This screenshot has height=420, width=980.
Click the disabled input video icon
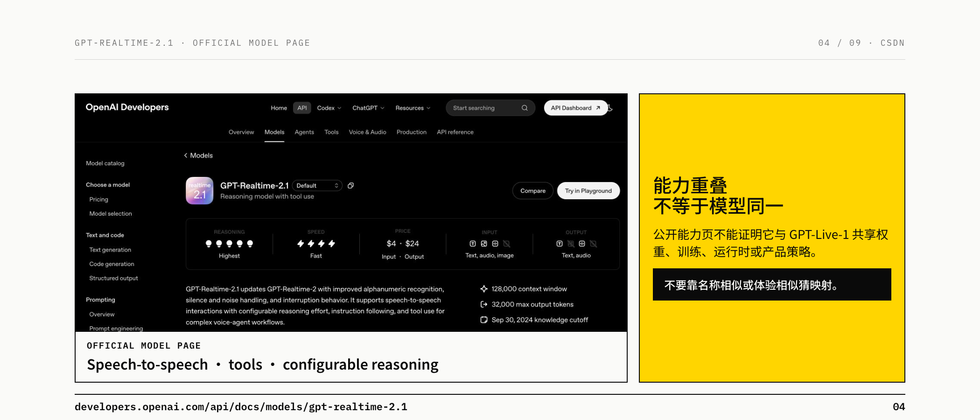pos(506,244)
